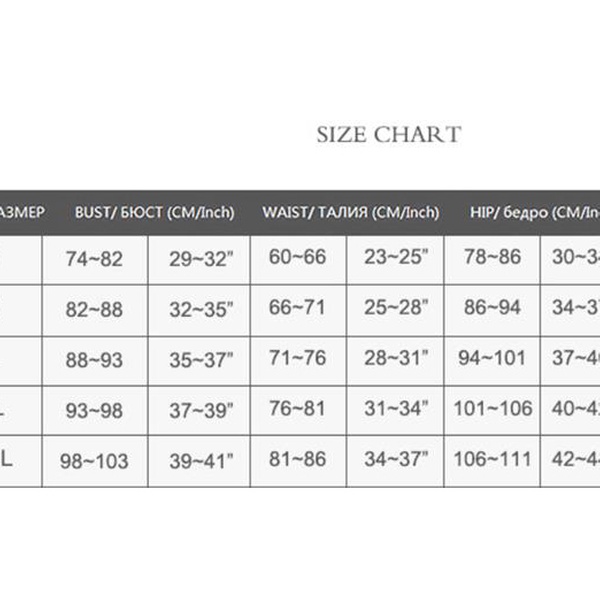Select the 29~32" bust inch cell
The height and width of the screenshot is (600, 600).
(201, 259)
